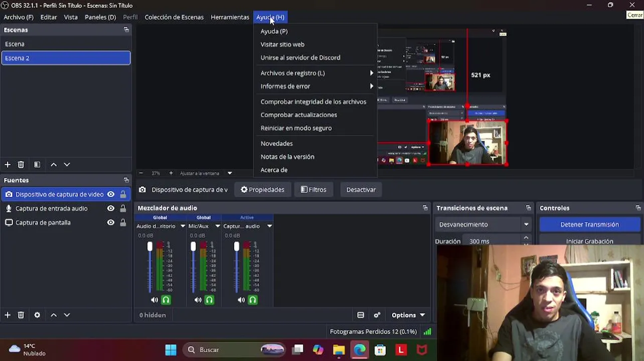Click Iniciar Grabación button
644x361 pixels.
point(589,241)
